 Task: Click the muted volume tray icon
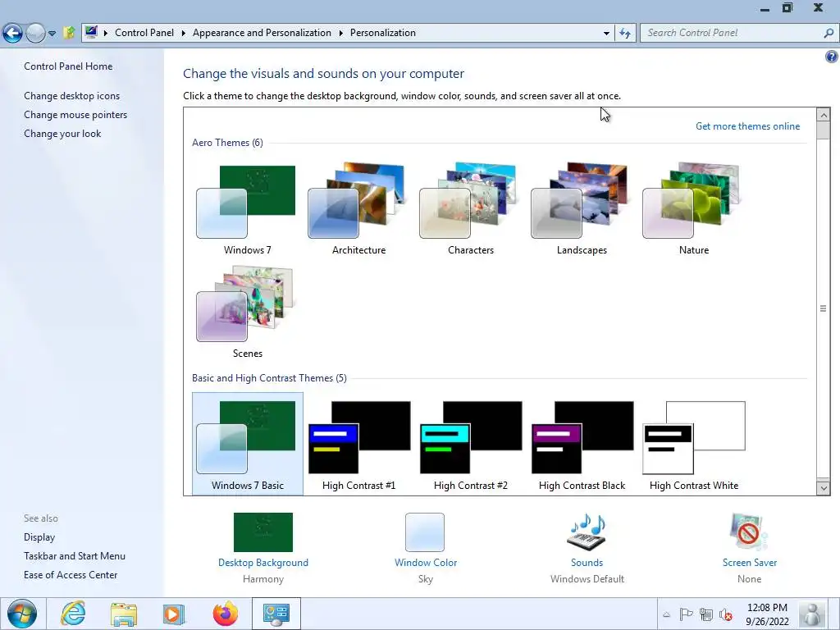(726, 614)
